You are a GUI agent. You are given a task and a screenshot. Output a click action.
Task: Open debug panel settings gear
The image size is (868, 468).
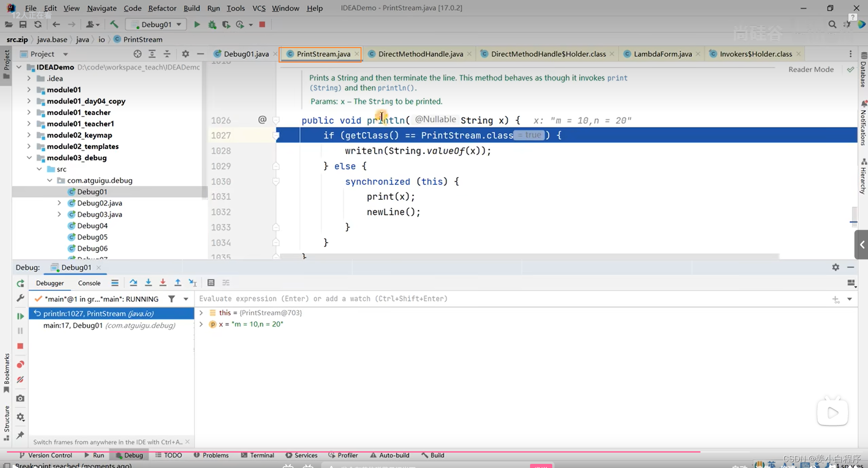point(20,417)
